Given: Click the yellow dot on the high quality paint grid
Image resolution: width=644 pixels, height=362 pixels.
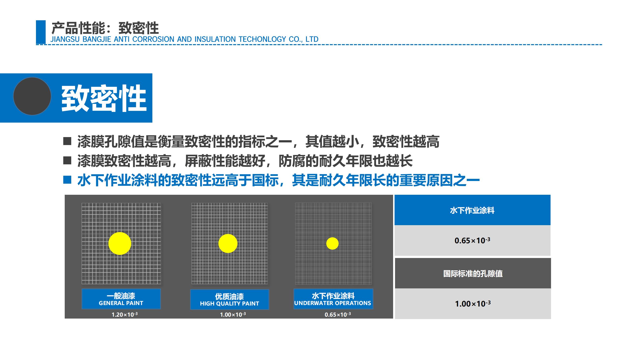Looking at the screenshot, I should 228,243.
